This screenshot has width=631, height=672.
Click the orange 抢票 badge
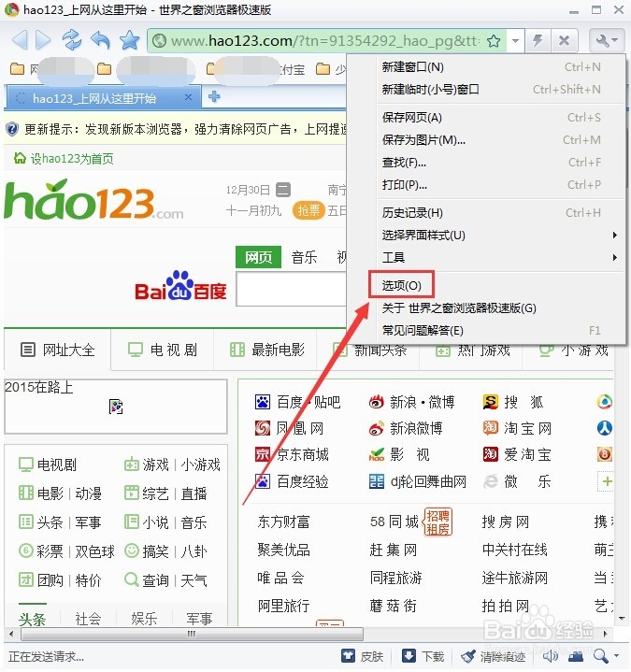coord(308,210)
